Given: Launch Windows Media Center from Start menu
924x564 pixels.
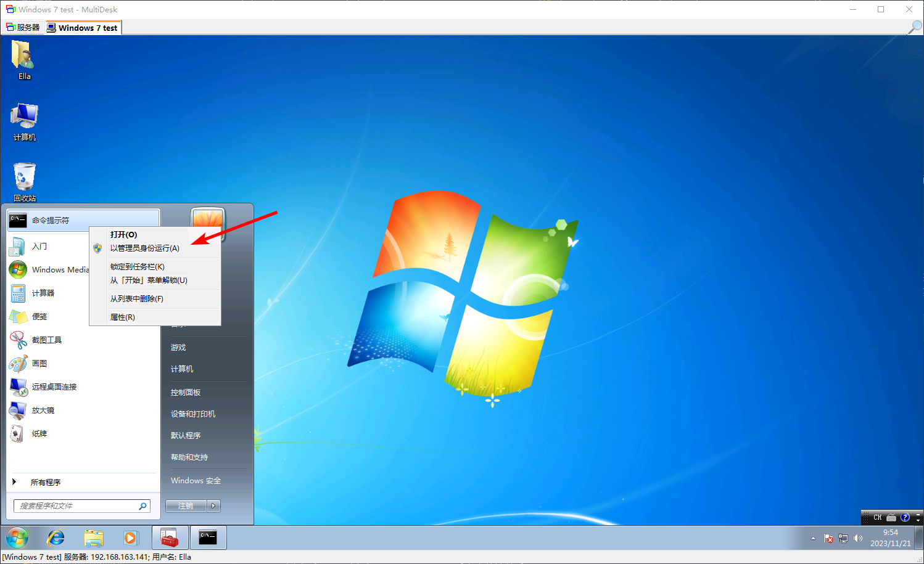Looking at the screenshot, I should click(49, 270).
